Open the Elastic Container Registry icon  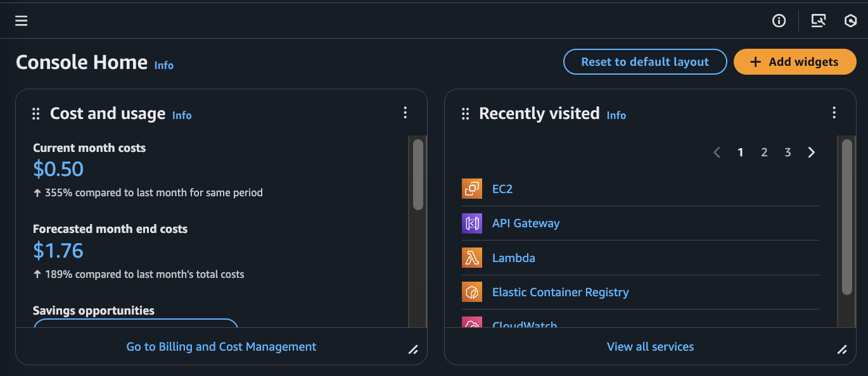click(472, 292)
